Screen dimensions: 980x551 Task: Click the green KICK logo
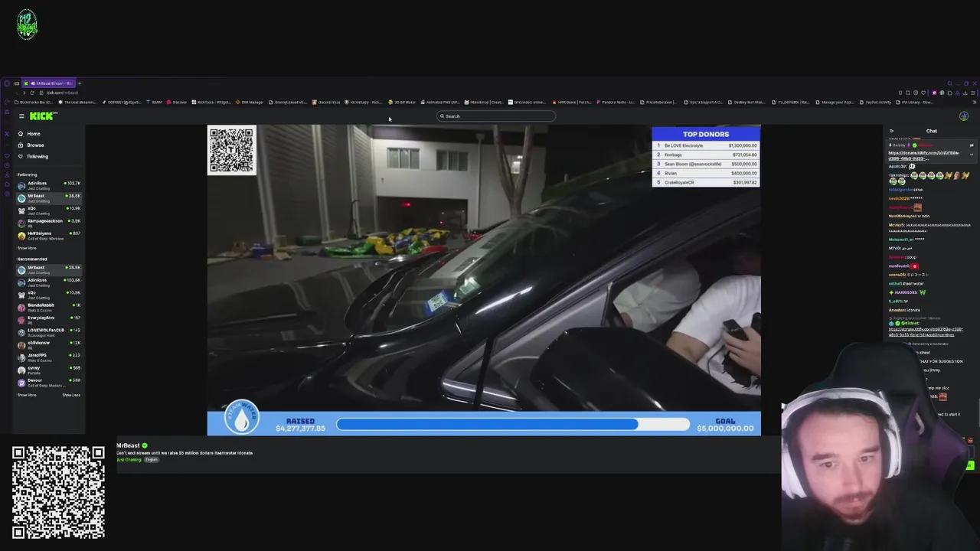(43, 116)
